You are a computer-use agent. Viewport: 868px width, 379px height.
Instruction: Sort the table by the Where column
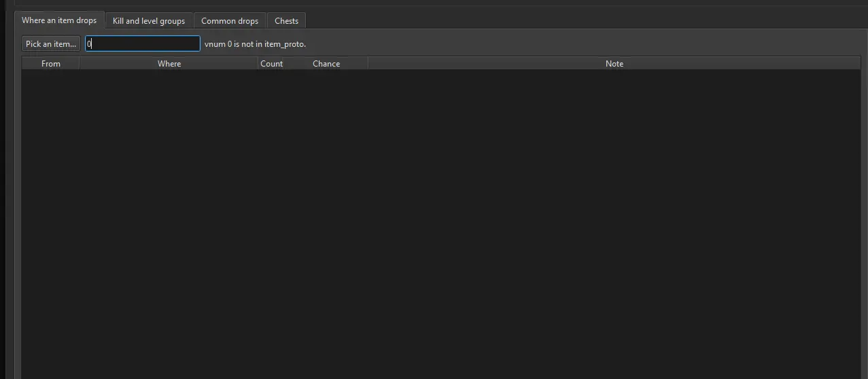tap(169, 63)
